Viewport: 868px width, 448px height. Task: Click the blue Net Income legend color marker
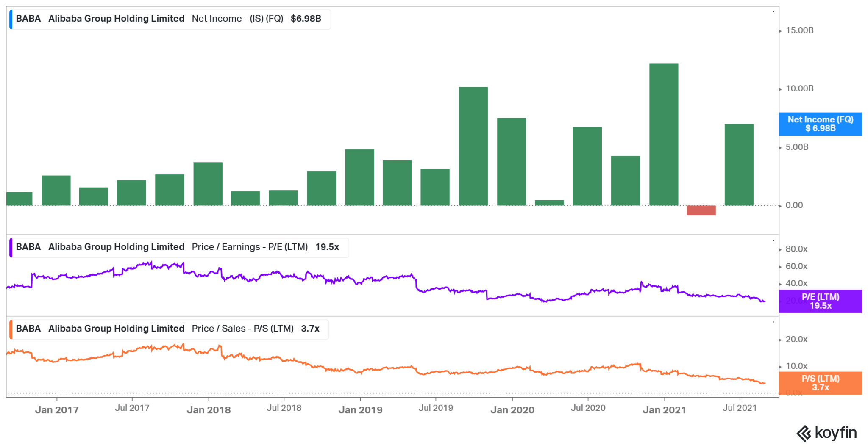tap(11, 19)
